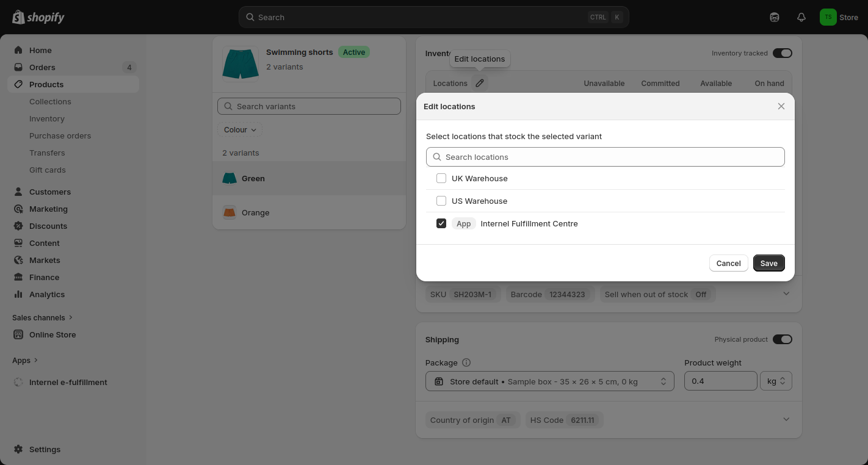This screenshot has height=465, width=868.
Task: Click the Shopify logo
Action: [x=38, y=17]
